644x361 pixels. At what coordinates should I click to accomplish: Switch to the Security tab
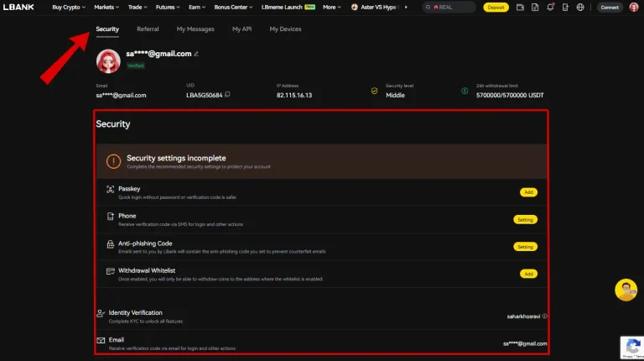tap(107, 29)
